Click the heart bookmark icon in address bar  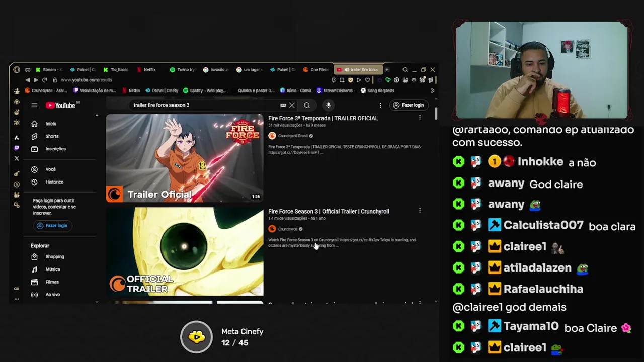click(367, 80)
